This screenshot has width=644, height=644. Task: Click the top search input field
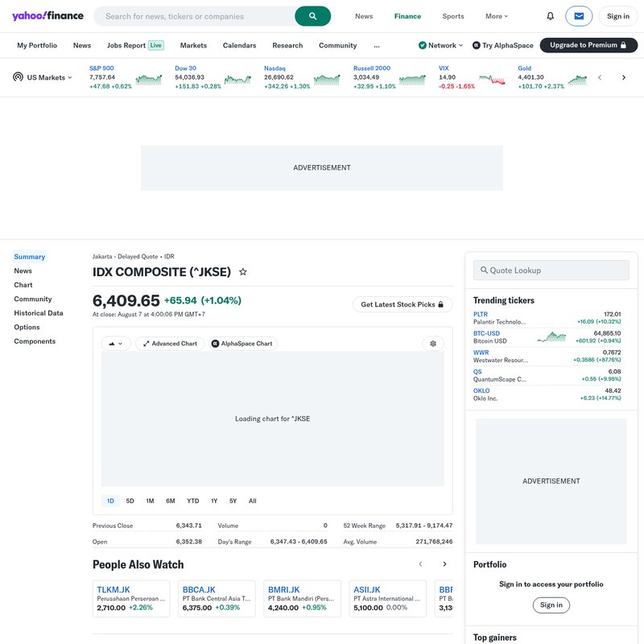[194, 16]
